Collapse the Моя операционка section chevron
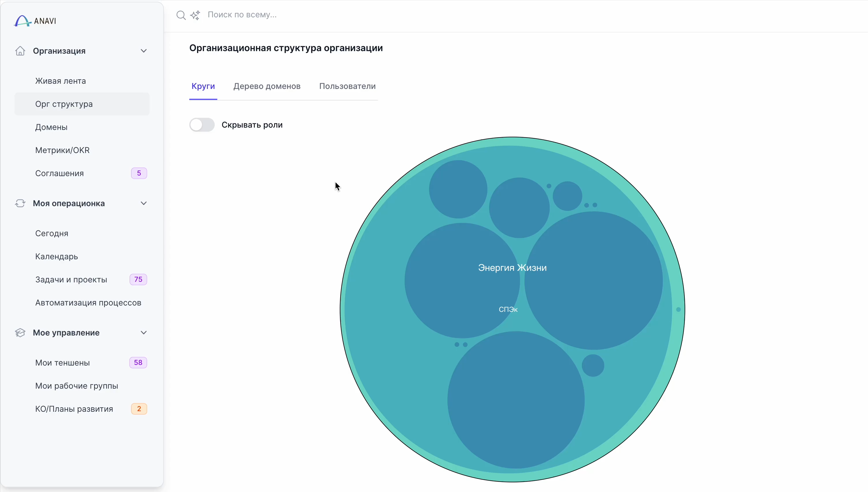This screenshot has width=868, height=492. (143, 204)
